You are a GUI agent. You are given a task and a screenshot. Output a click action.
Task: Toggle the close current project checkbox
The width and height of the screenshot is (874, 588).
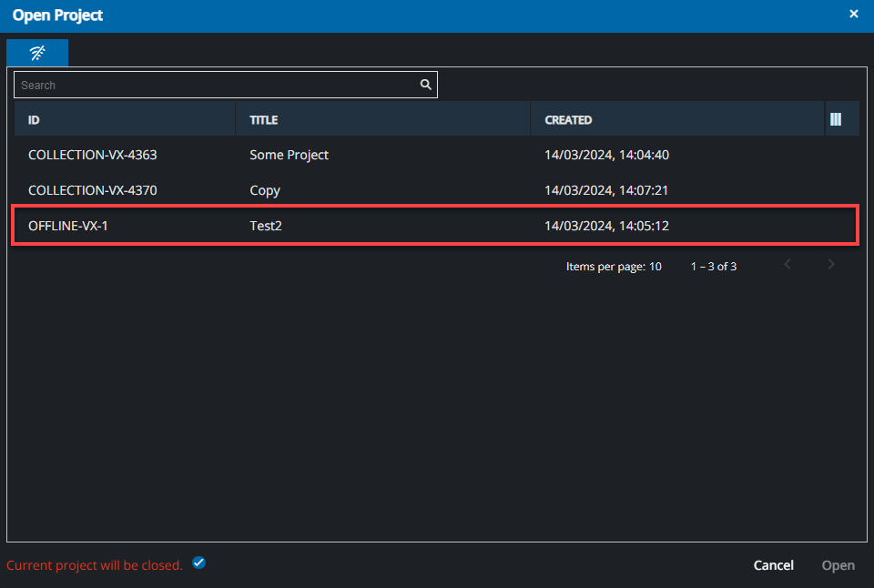tap(198, 563)
